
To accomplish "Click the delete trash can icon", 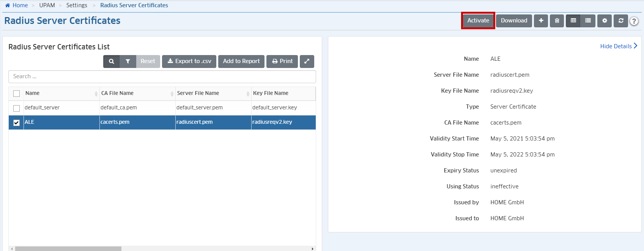I will [557, 21].
